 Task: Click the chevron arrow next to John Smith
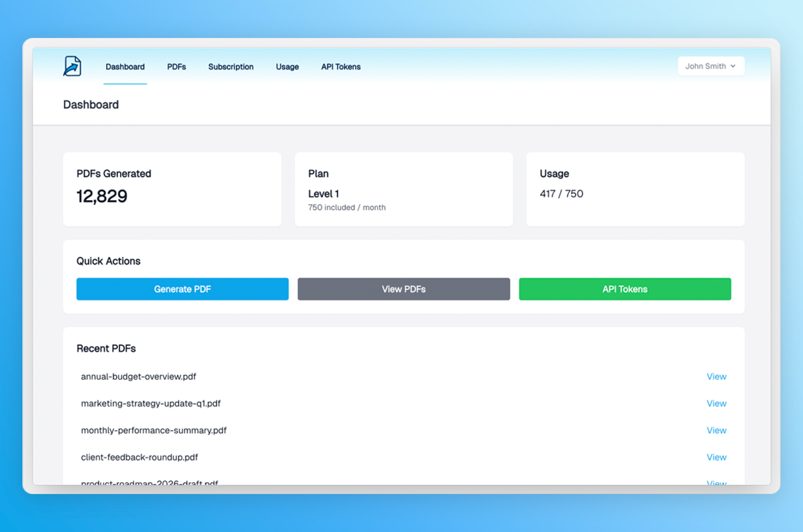tap(733, 66)
